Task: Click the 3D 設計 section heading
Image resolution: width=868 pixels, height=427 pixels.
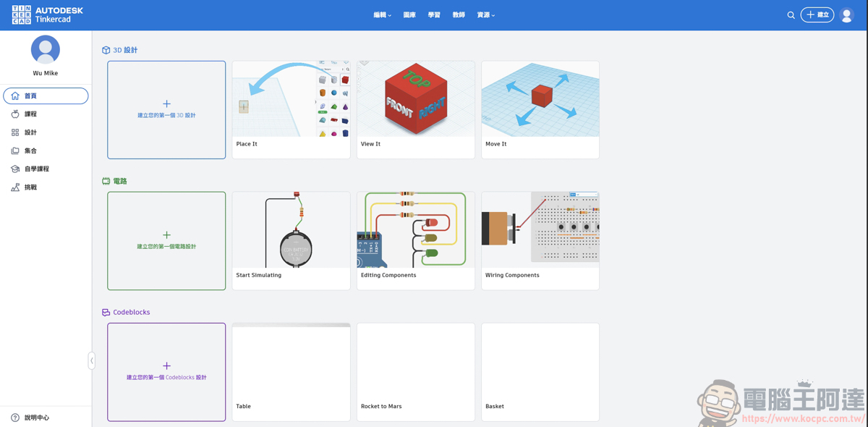Action: (x=125, y=50)
